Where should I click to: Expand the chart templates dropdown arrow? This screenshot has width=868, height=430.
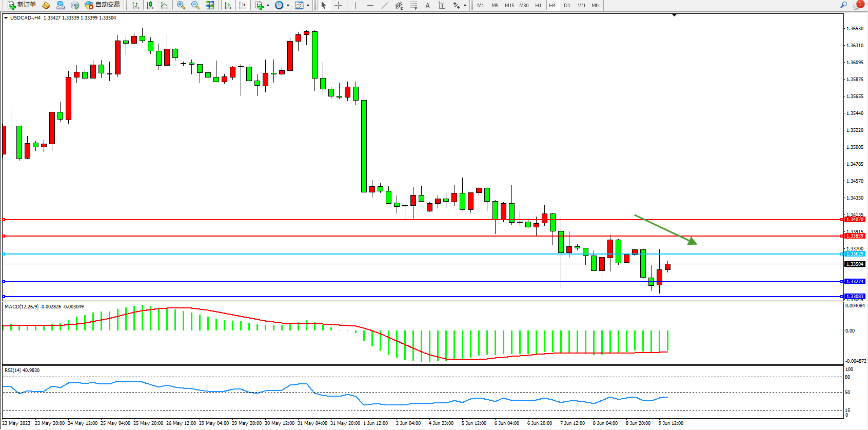click(x=308, y=5)
